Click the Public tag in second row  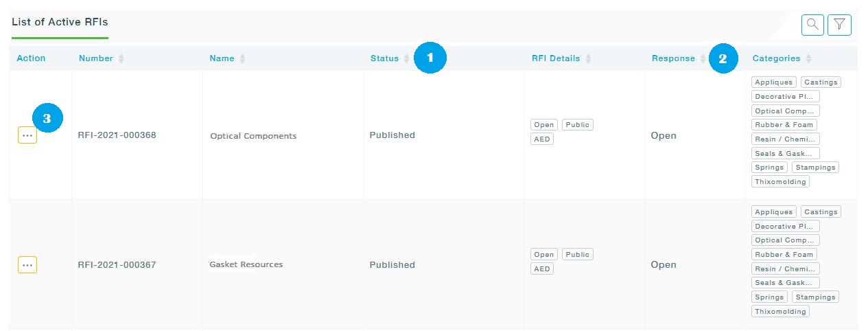pos(577,254)
